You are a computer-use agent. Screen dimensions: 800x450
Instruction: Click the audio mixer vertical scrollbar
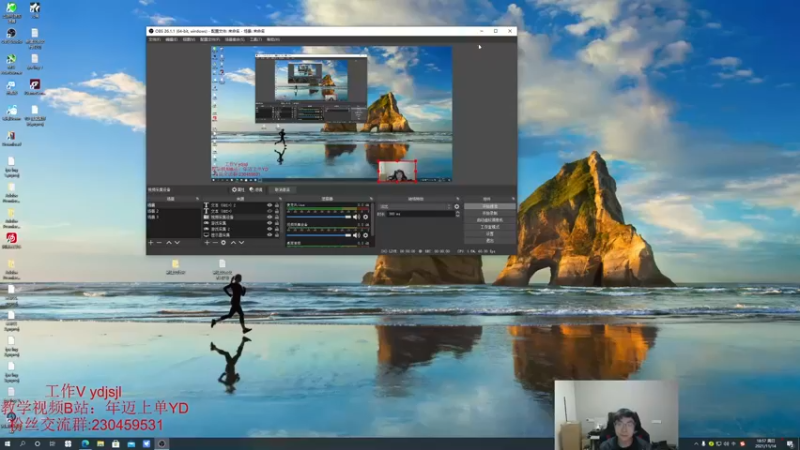click(373, 218)
